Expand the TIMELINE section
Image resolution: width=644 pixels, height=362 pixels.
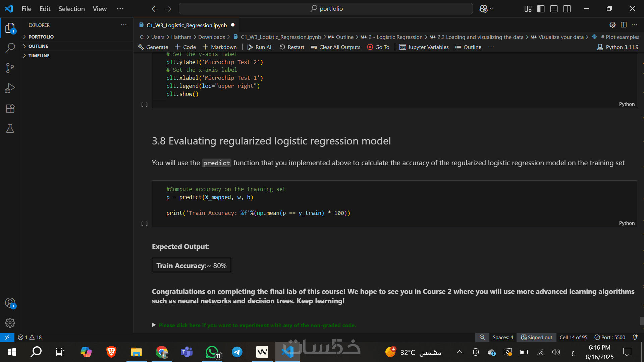pyautogui.click(x=39, y=56)
